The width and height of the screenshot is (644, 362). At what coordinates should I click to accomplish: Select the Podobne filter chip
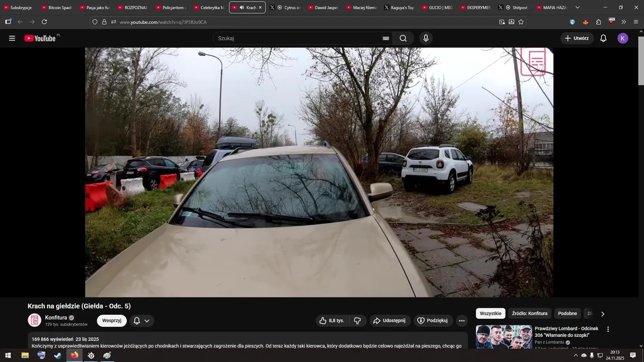tap(568, 313)
